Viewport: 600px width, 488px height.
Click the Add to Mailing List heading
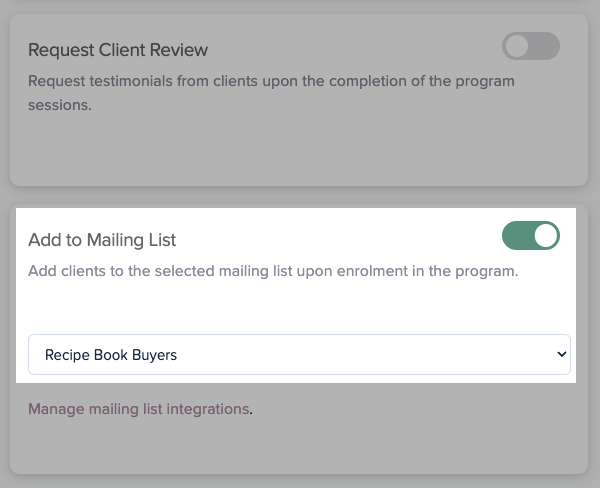click(x=102, y=240)
